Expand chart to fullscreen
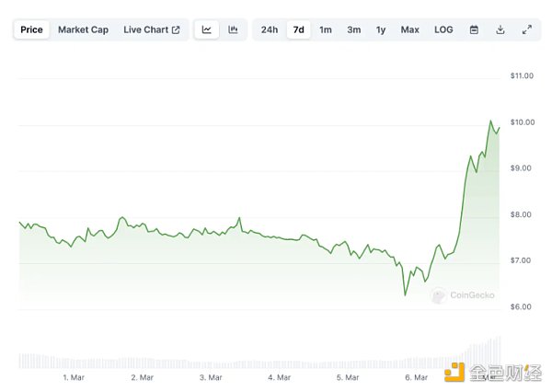The image size is (552, 392). (x=527, y=29)
